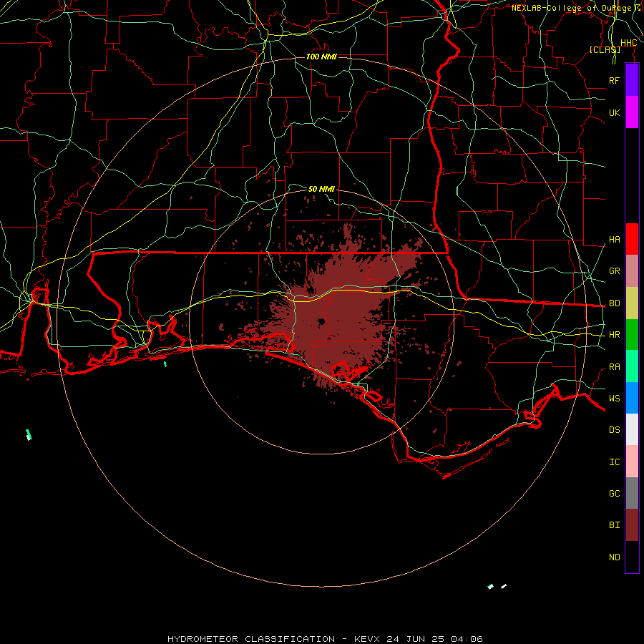Click the HR green legend swatch
Screen dimensions: 644x644
[x=632, y=335]
